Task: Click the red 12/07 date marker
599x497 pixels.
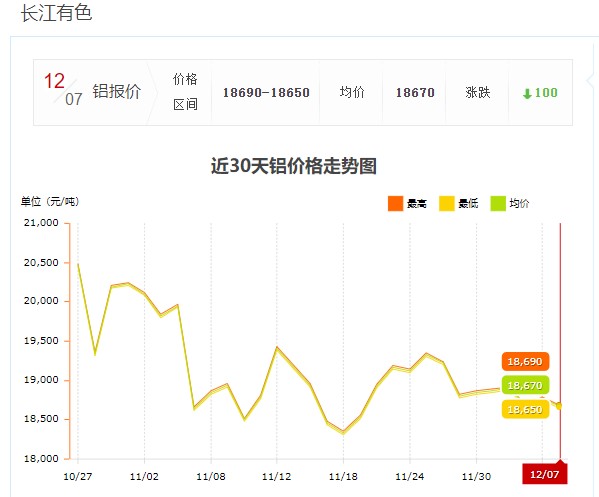Action: [545, 474]
